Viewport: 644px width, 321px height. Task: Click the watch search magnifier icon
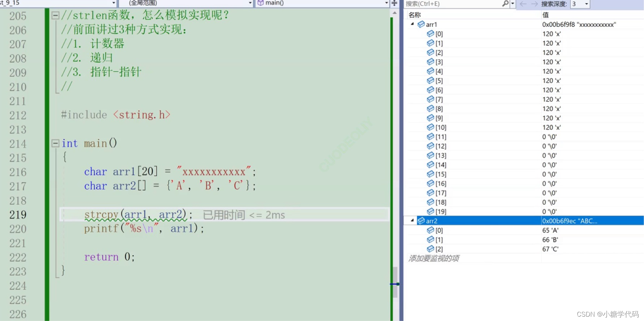pyautogui.click(x=505, y=4)
